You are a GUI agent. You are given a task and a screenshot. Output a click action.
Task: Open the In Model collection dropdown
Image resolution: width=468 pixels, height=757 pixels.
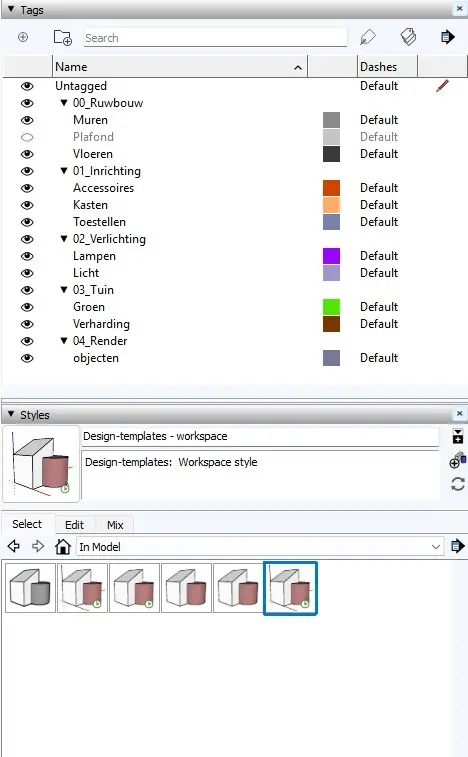tap(436, 547)
